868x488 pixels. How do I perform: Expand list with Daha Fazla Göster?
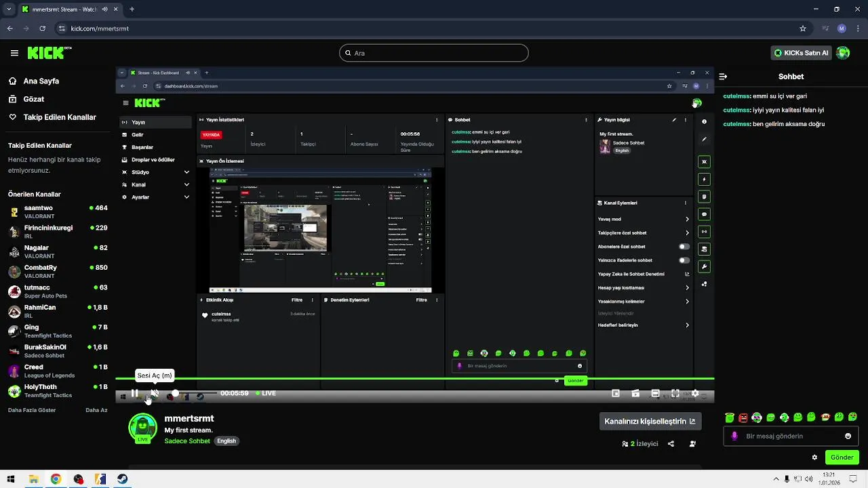32,410
